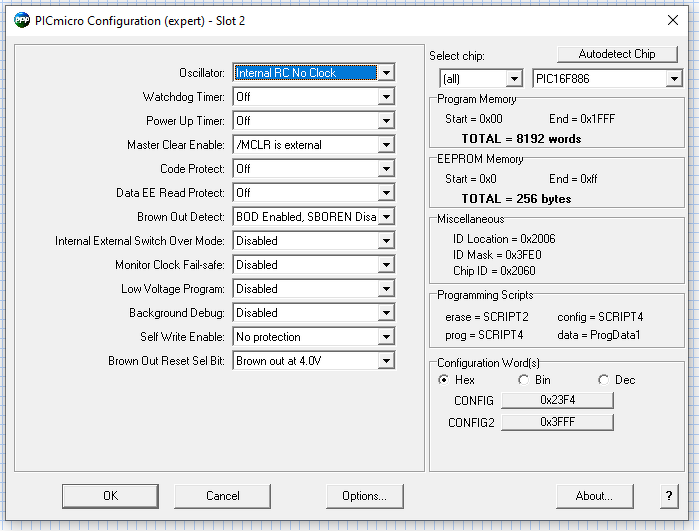Click the 'Self Write Enable:' label
699x531 pixels.
182,337
